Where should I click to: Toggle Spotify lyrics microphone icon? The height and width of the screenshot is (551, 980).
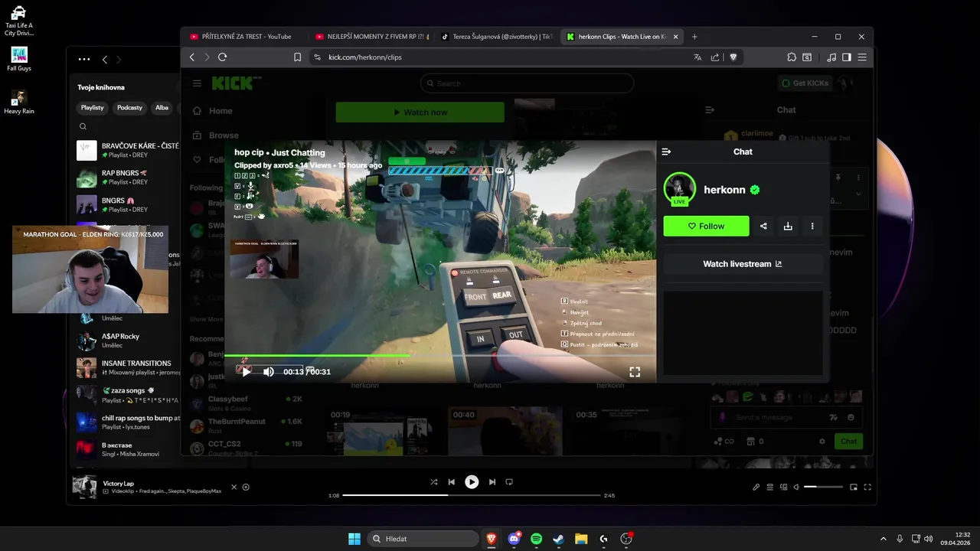756,487
